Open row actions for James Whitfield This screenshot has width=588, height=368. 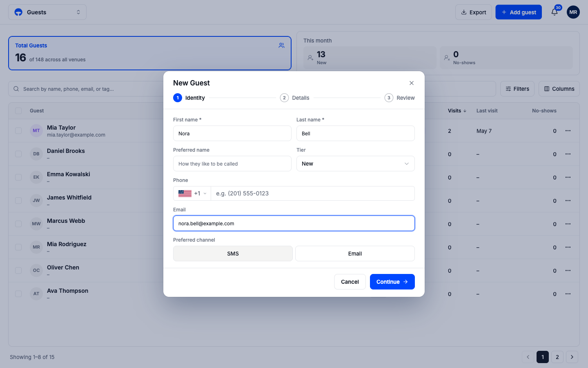[x=568, y=201]
